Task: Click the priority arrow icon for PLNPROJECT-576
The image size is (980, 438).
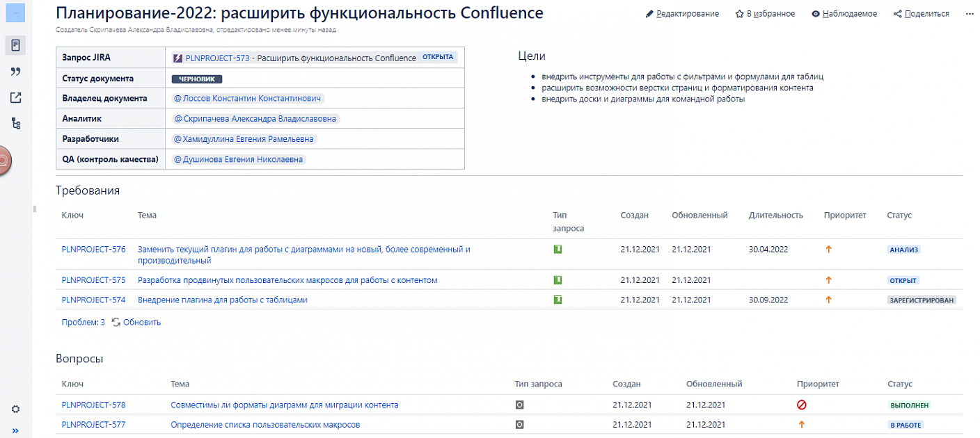Action: click(x=828, y=249)
